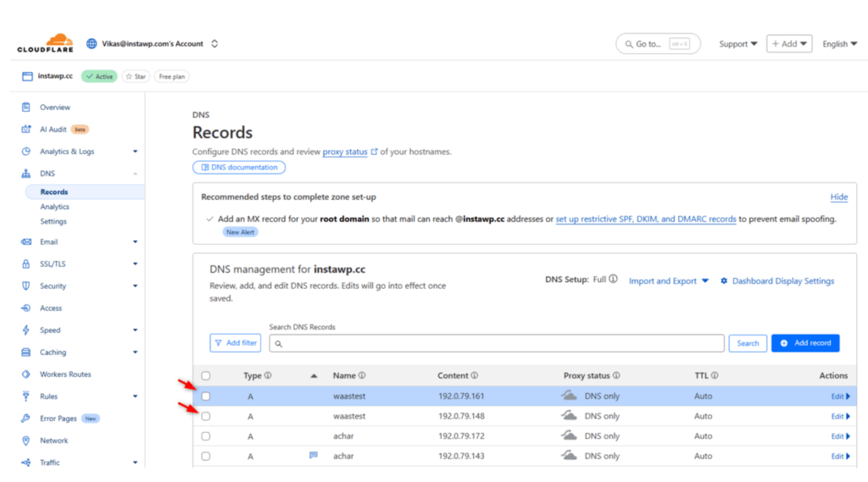
Task: Open SPF, DKIM, and DMARC records link
Action: pyautogui.click(x=645, y=219)
